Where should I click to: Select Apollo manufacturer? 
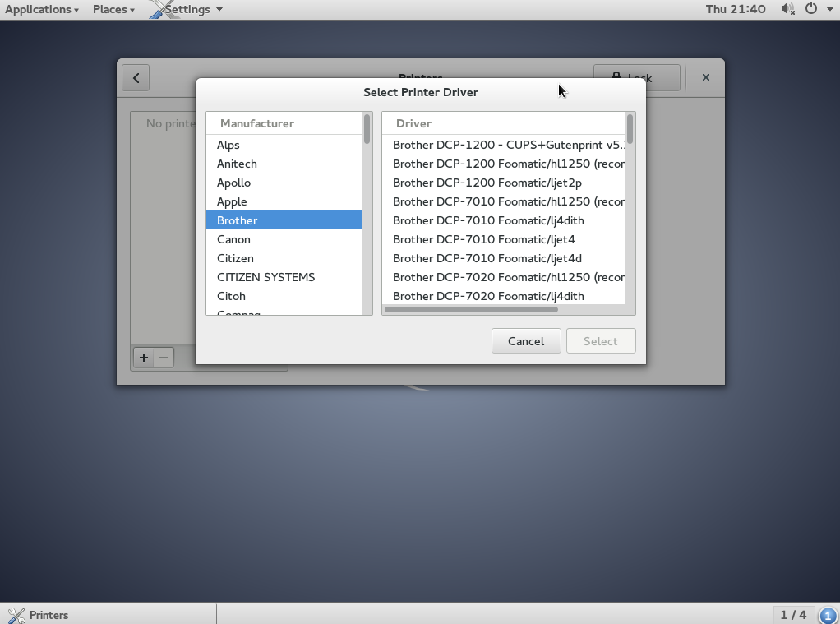[x=284, y=183]
